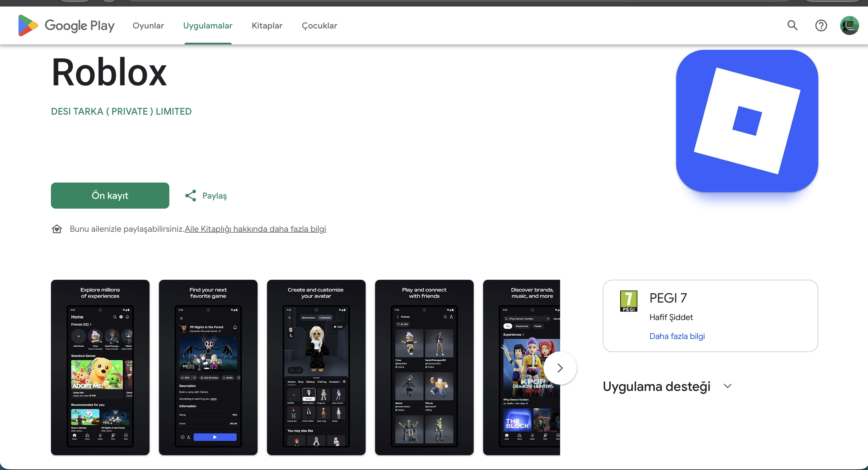This screenshot has height=470, width=868.
Task: Expand the Uygulama desteği section
Action: tap(728, 386)
